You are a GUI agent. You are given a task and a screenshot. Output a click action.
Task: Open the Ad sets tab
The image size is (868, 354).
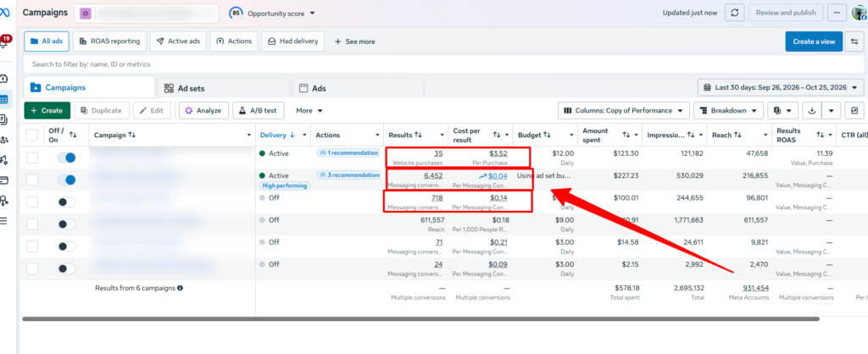click(x=223, y=88)
